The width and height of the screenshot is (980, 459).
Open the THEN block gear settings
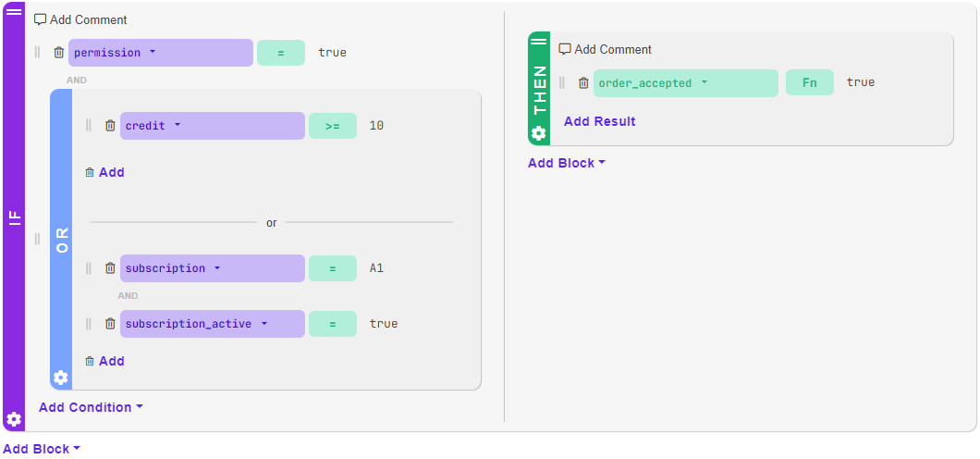[x=539, y=133]
